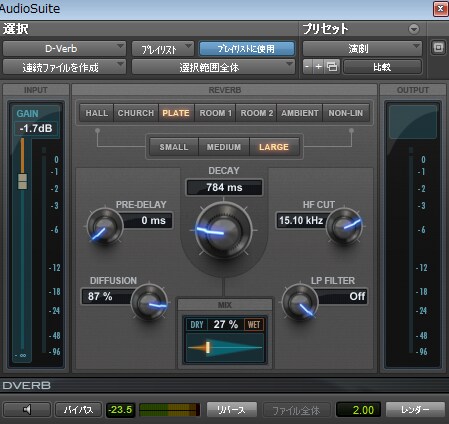449x424 pixels.
Task: Set reverb size to LARGE
Action: 274,147
